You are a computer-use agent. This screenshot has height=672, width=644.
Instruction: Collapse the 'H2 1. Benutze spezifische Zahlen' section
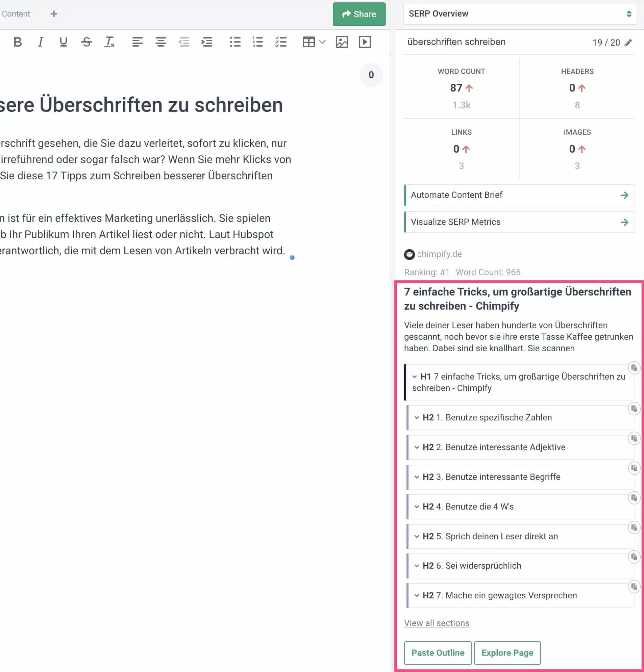417,417
